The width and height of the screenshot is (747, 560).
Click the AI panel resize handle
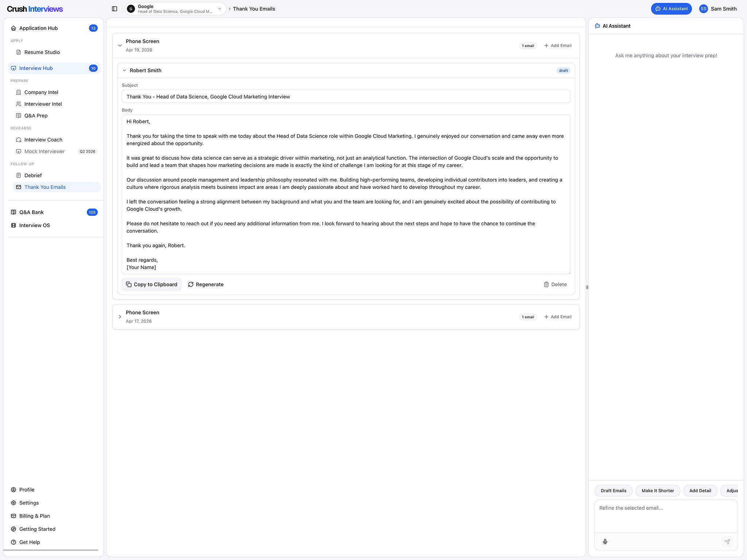point(587,287)
